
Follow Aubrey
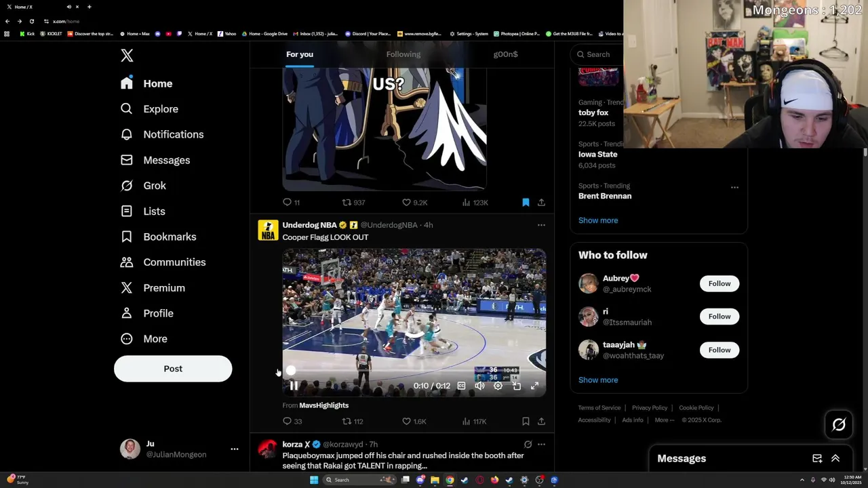coord(719,283)
